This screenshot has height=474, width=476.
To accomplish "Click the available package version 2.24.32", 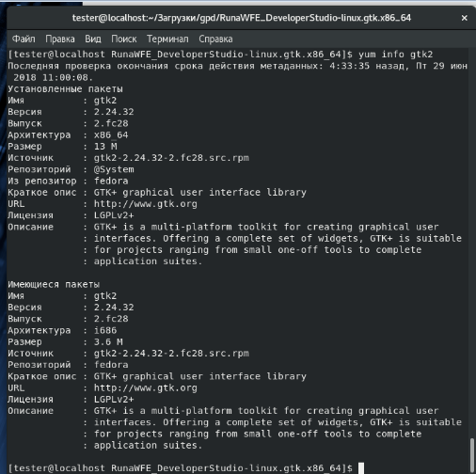I will point(114,308).
